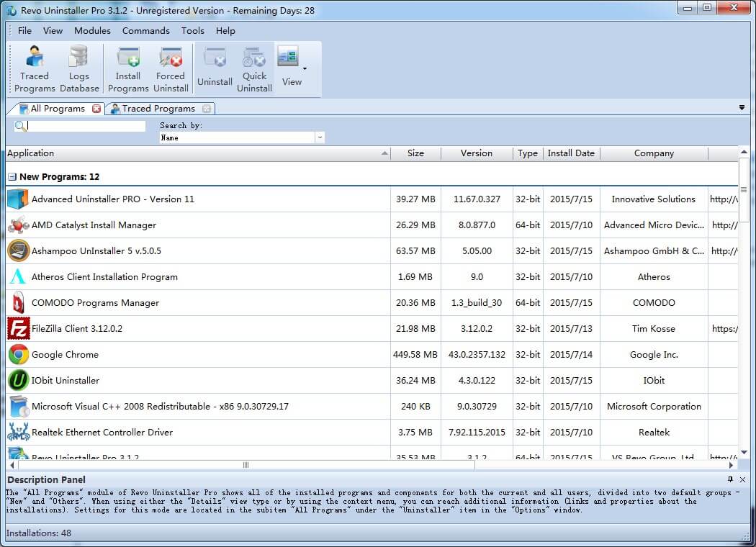Click the Quick Uninstall toolbar button

[x=254, y=69]
